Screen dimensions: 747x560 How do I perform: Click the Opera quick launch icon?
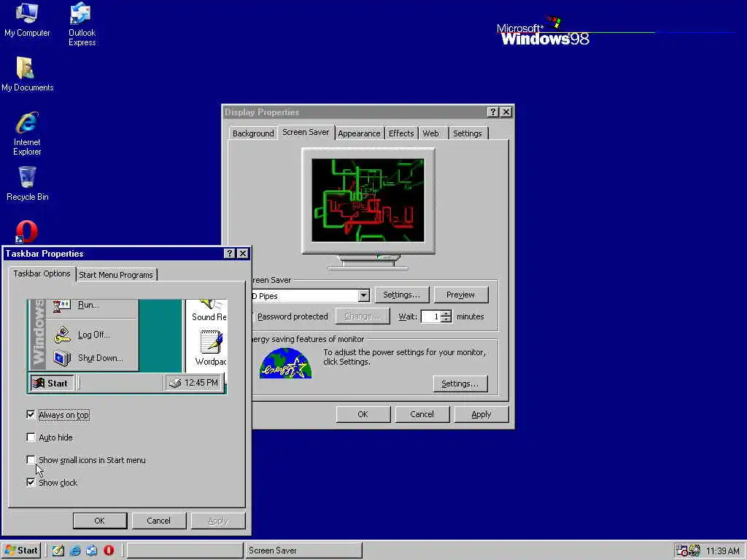[x=109, y=551]
